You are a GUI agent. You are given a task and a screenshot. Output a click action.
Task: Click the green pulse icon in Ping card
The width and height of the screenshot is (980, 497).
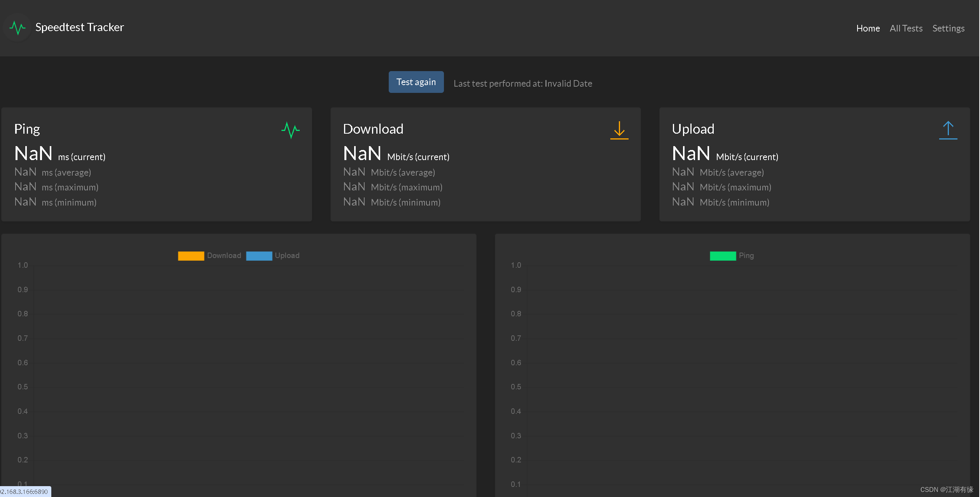(290, 130)
